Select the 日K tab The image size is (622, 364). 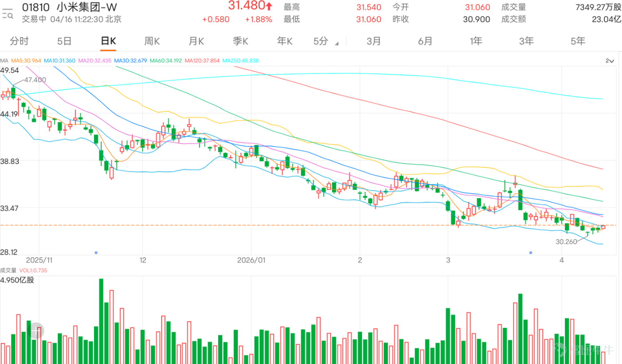108,41
